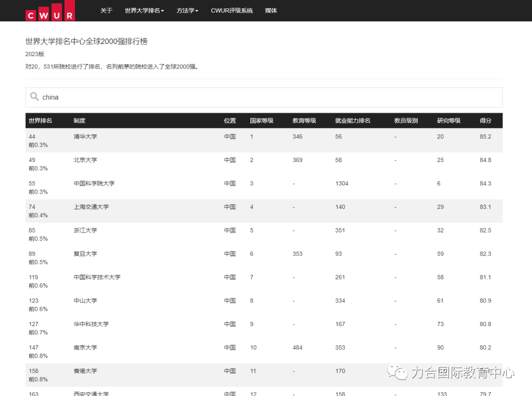The height and width of the screenshot is (396, 532).
Task: Select 上海交通大学 in the table
Action: tap(91, 207)
